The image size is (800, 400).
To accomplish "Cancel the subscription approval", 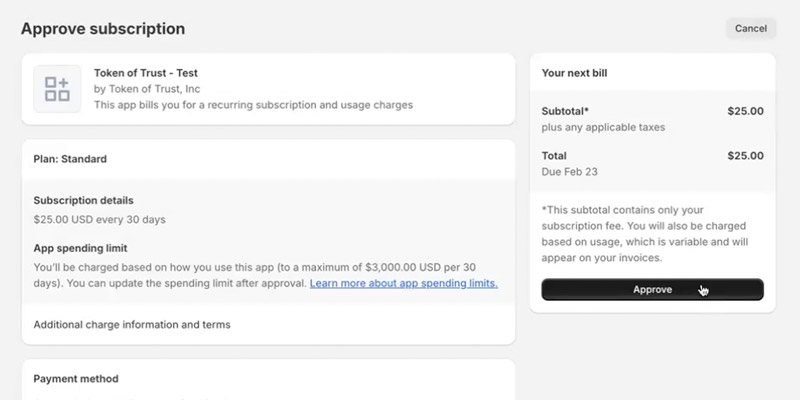I will 751,29.
